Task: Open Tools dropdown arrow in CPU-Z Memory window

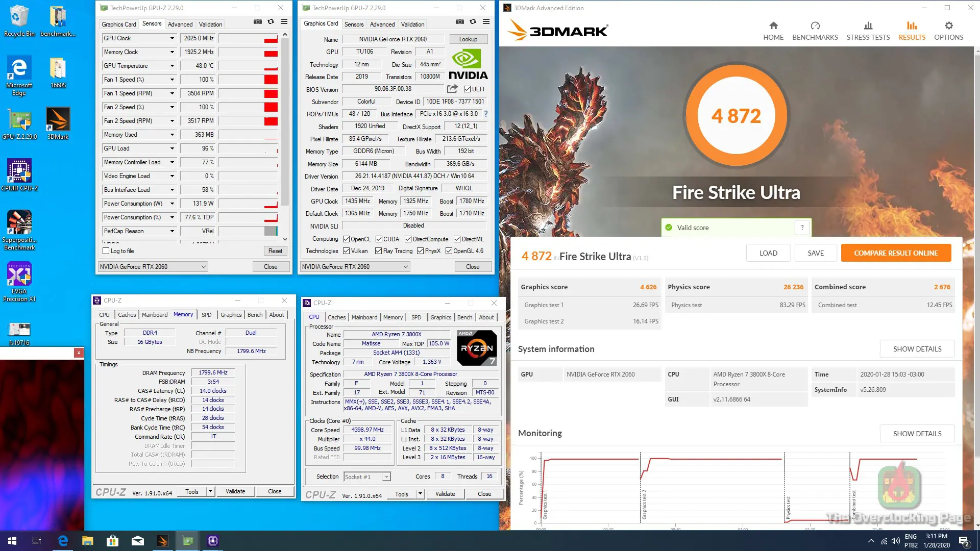Action: tap(210, 491)
